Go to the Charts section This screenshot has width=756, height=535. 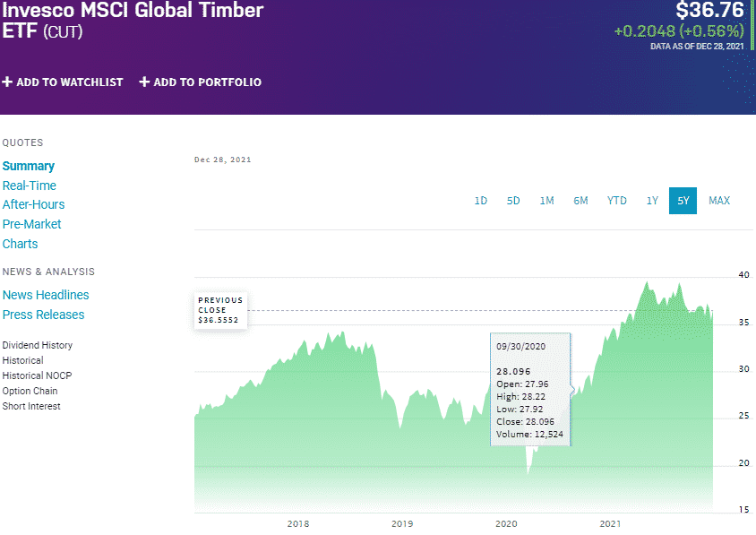click(20, 244)
